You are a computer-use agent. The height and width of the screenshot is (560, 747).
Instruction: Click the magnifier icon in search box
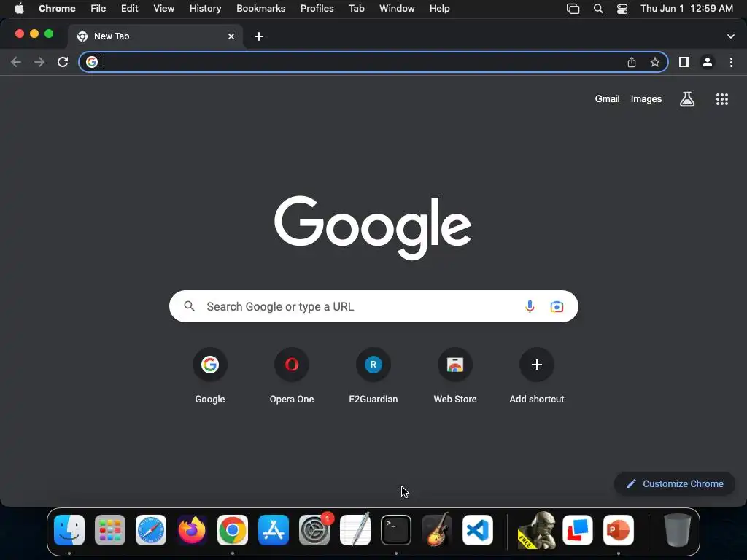[189, 306]
